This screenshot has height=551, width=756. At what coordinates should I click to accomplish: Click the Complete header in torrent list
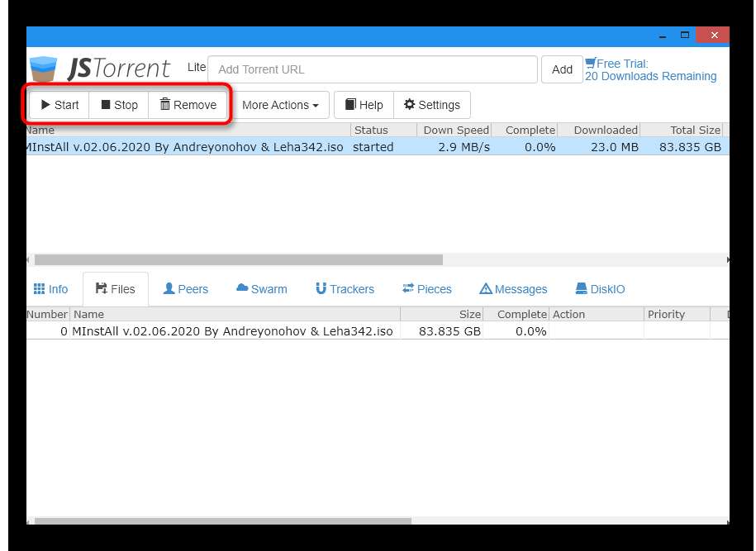pyautogui.click(x=525, y=130)
